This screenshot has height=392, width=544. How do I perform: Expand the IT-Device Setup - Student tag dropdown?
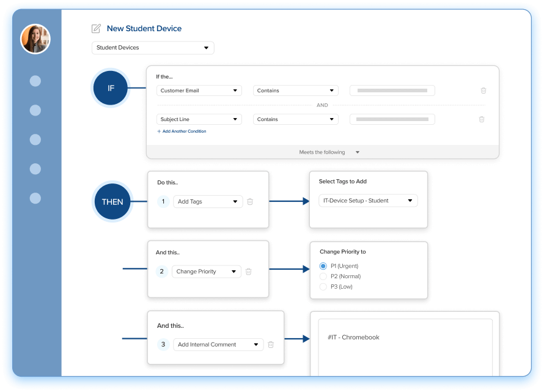coord(368,201)
